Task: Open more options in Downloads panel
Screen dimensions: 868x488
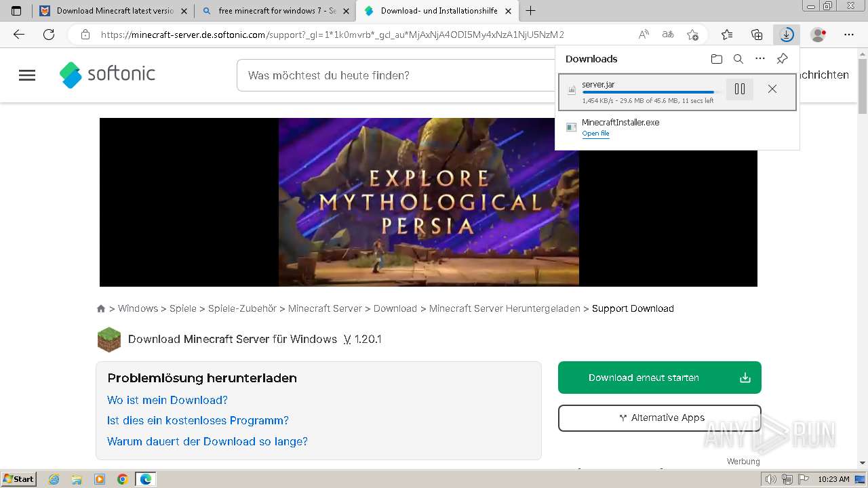Action: click(x=760, y=59)
